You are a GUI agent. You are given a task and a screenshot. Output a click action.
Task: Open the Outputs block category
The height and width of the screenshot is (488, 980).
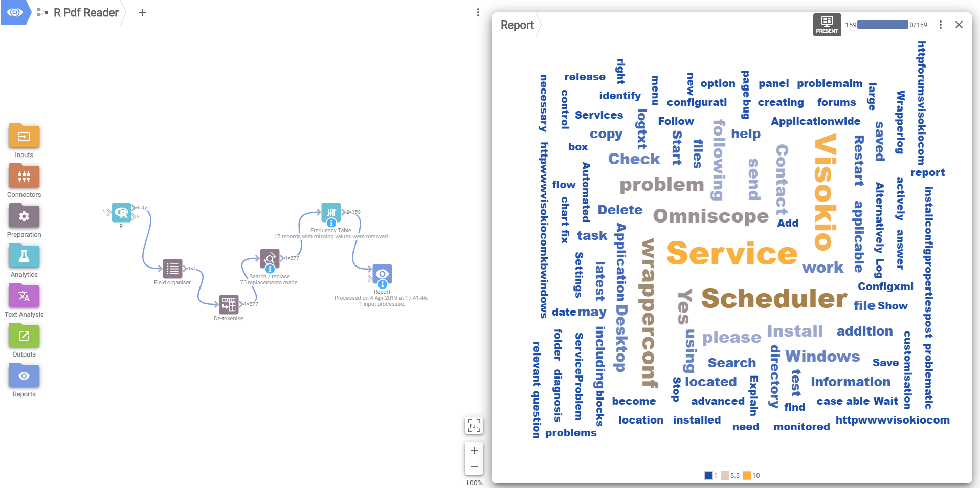(x=24, y=336)
